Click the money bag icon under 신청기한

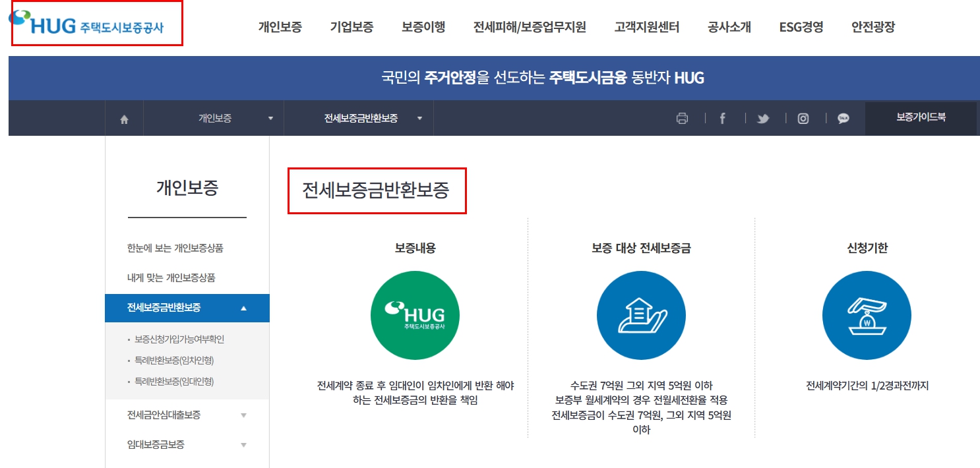867,315
